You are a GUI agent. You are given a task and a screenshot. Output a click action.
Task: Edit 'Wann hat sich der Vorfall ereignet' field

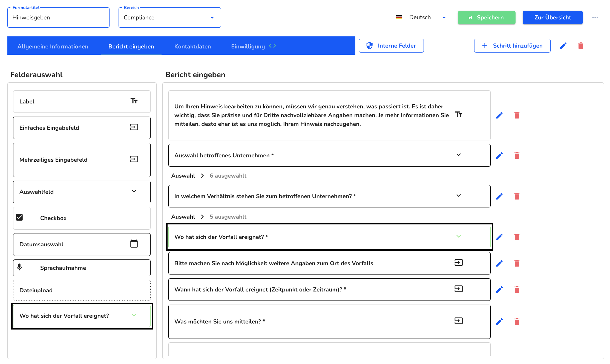[499, 290]
